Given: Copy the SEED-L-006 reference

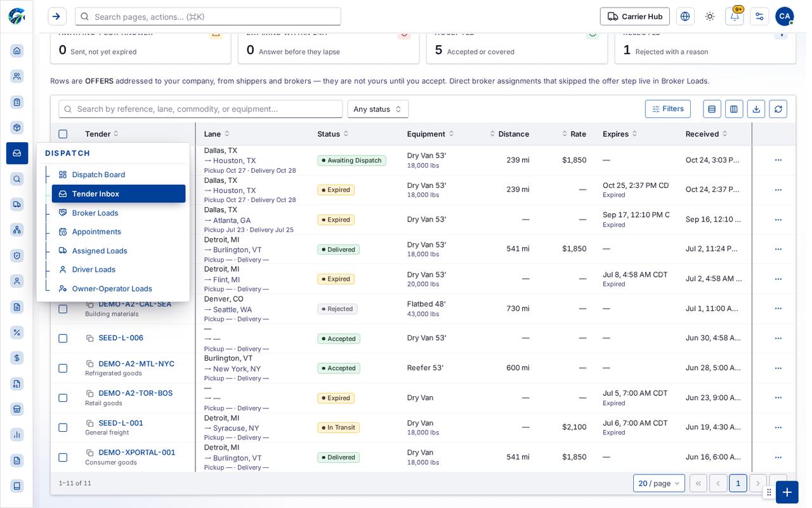Looking at the screenshot, I should pyautogui.click(x=90, y=338).
